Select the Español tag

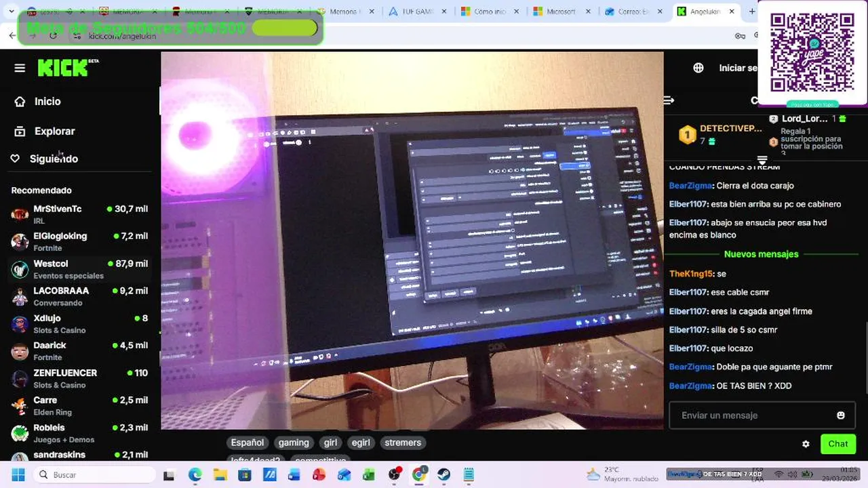point(247,443)
